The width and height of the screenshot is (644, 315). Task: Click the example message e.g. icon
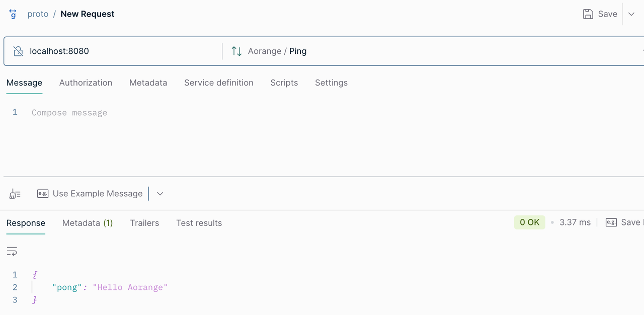tap(43, 194)
